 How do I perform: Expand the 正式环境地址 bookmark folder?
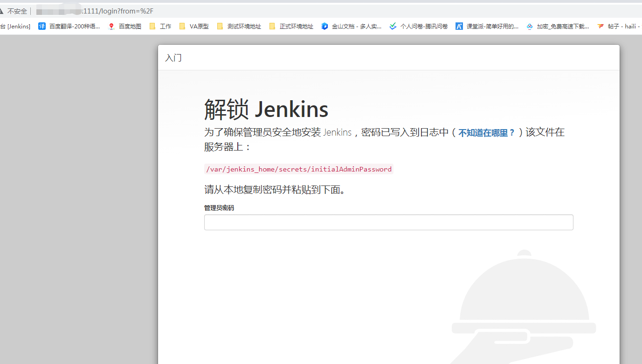coord(291,27)
